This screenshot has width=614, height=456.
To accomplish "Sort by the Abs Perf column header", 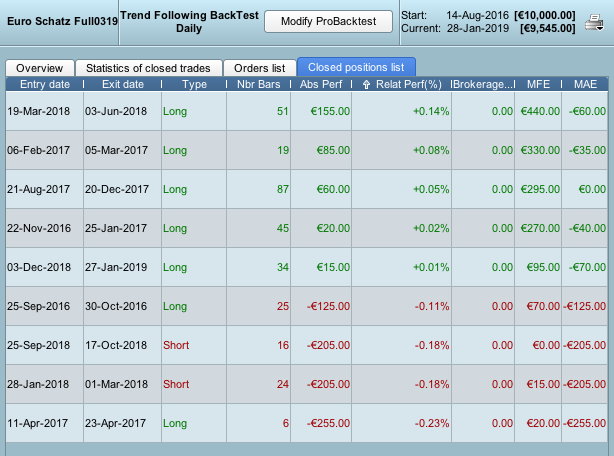I will coord(321,85).
